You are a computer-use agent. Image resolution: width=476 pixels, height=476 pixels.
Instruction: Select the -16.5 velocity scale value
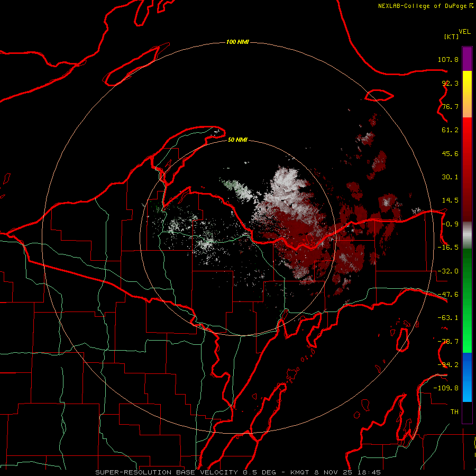[448, 248]
